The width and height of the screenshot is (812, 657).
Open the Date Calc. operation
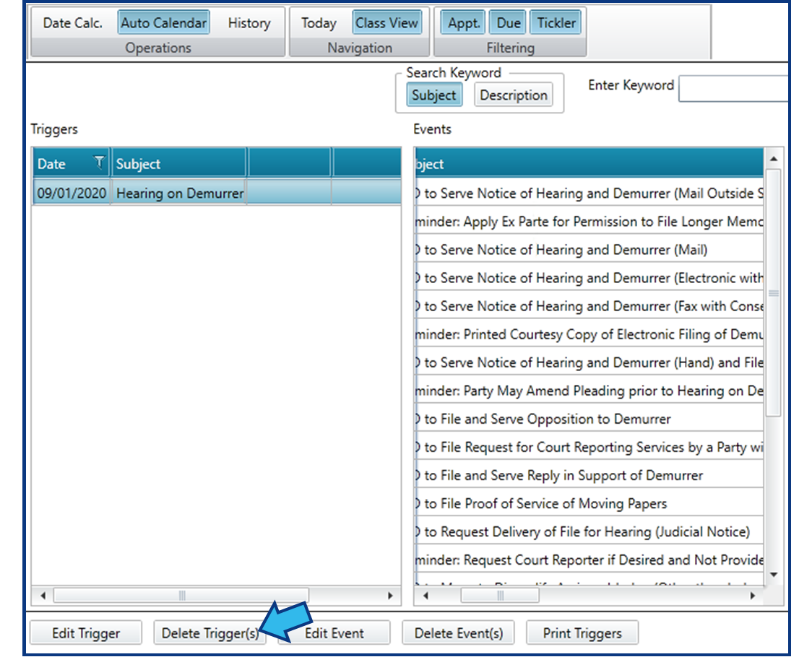point(72,23)
